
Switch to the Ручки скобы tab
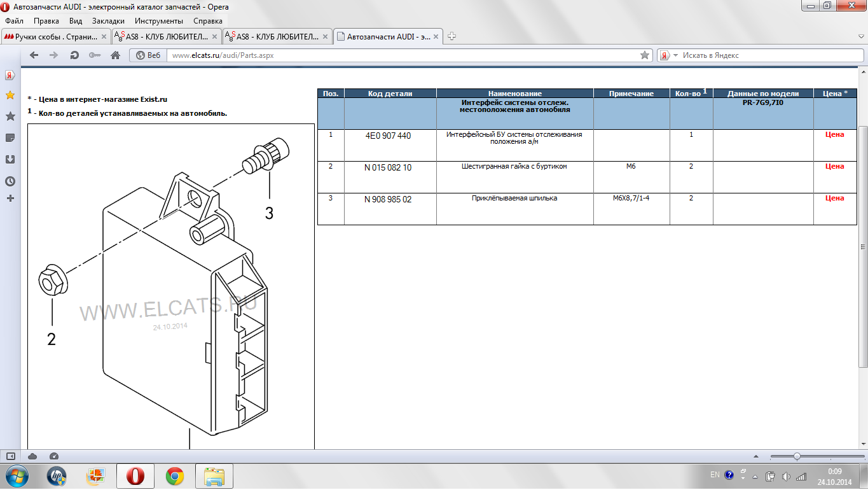(x=55, y=37)
